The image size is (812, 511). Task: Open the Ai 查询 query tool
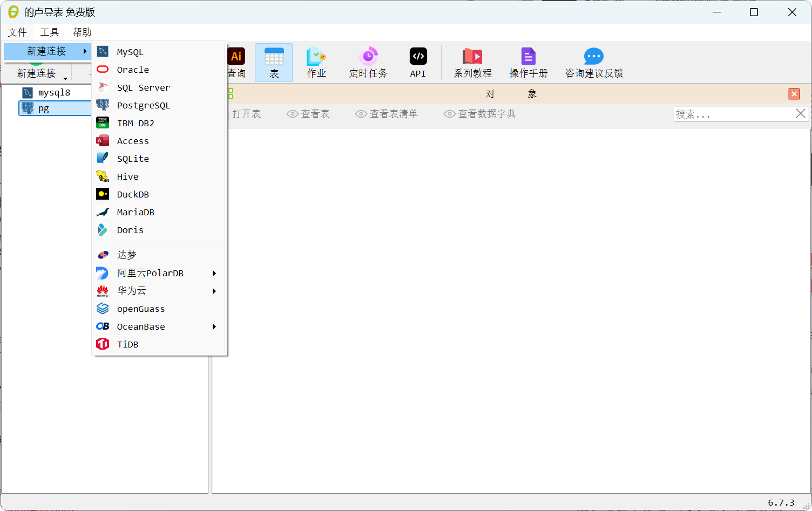coord(236,63)
